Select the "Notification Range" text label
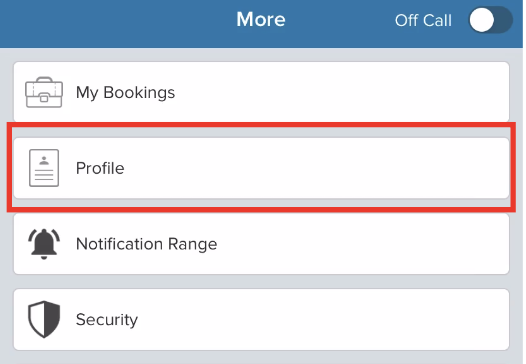 click(x=147, y=244)
